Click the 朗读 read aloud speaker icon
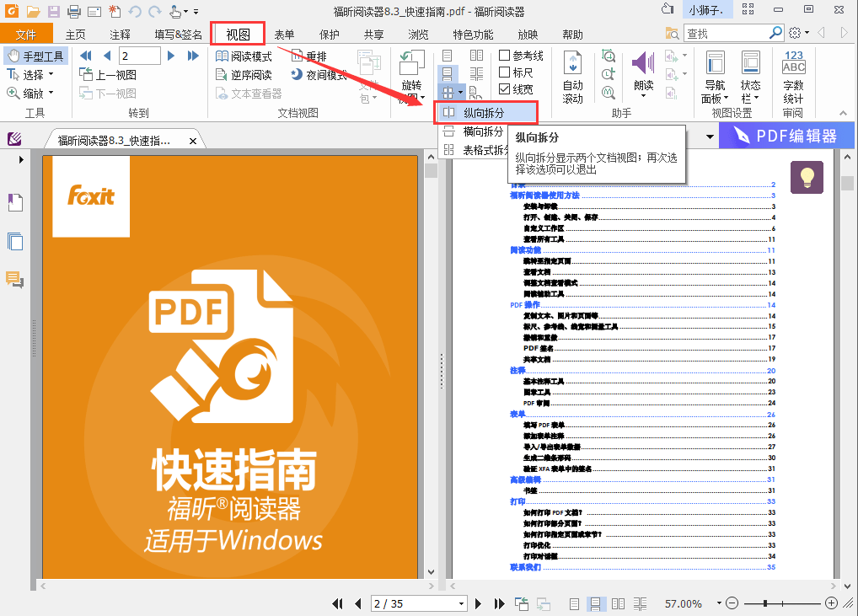Screen dimensions: 858x616 [x=643, y=65]
